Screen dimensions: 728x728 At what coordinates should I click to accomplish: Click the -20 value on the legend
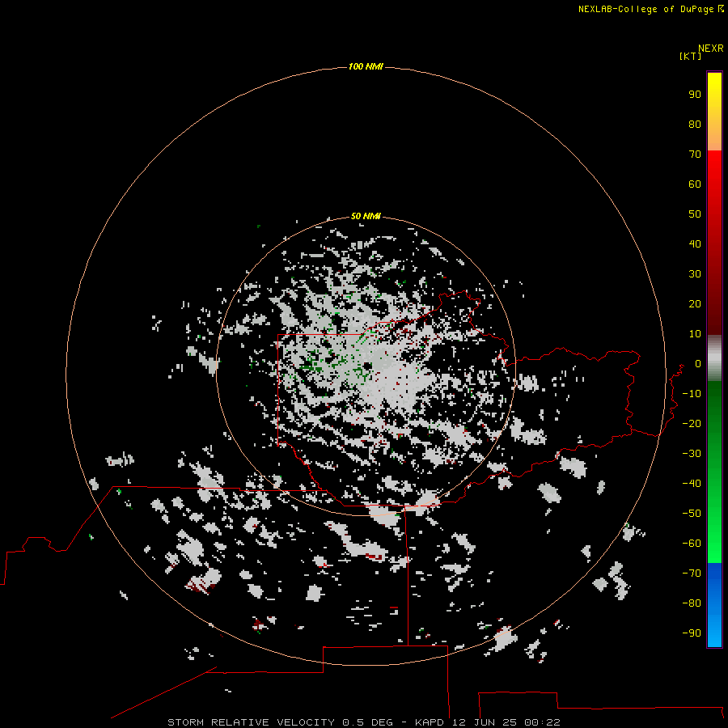[x=692, y=423]
